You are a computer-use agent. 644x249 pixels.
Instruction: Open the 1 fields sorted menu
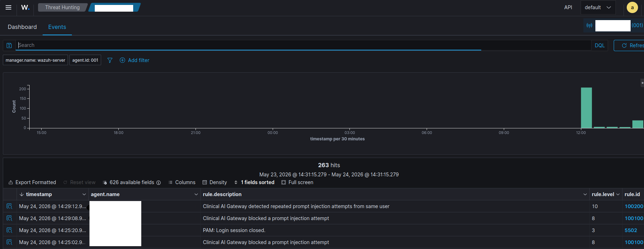click(254, 182)
